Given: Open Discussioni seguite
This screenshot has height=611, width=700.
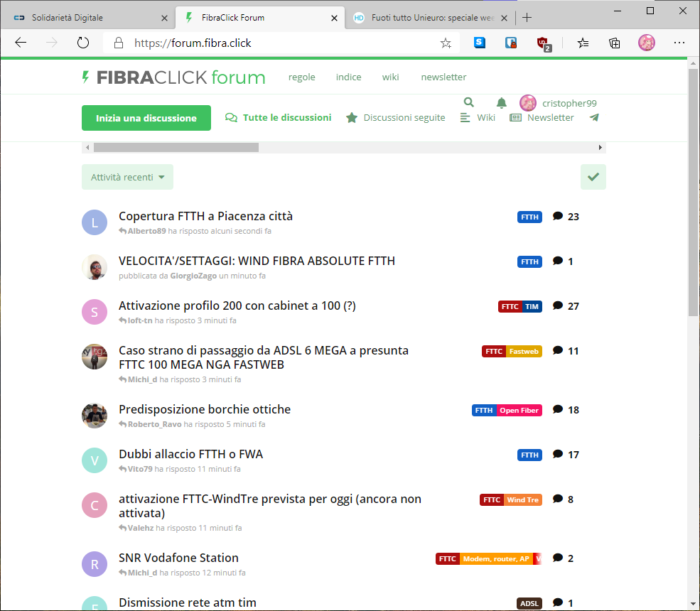Looking at the screenshot, I should click(396, 117).
